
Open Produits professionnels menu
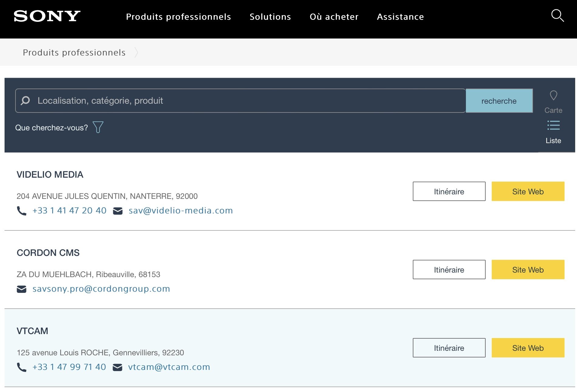tap(178, 17)
